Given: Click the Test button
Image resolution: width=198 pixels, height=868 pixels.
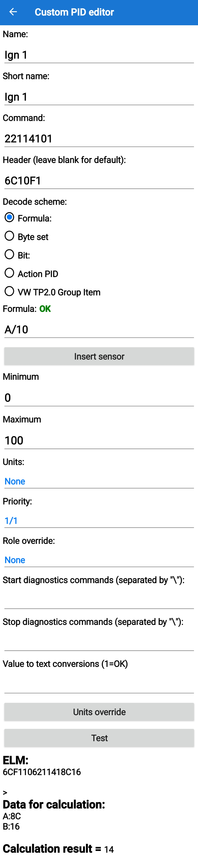Looking at the screenshot, I should 99,738.
